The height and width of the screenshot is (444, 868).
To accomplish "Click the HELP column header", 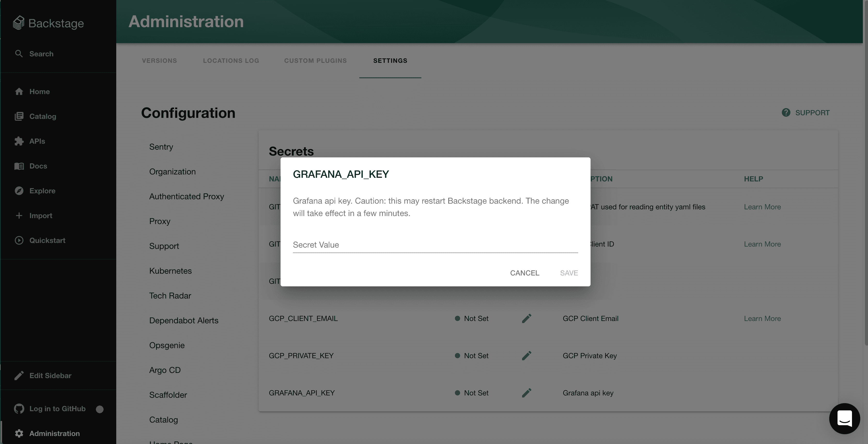I will (x=754, y=179).
